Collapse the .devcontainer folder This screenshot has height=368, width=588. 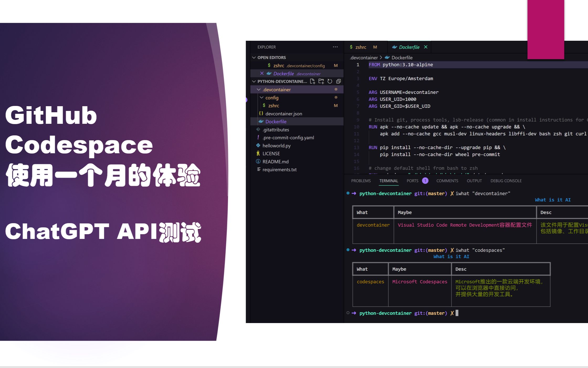(259, 89)
